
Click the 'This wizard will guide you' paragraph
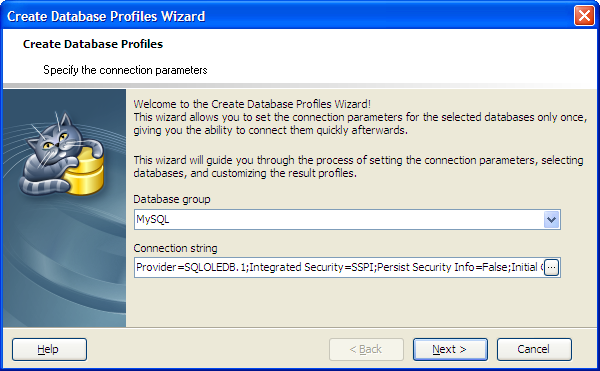click(x=358, y=166)
